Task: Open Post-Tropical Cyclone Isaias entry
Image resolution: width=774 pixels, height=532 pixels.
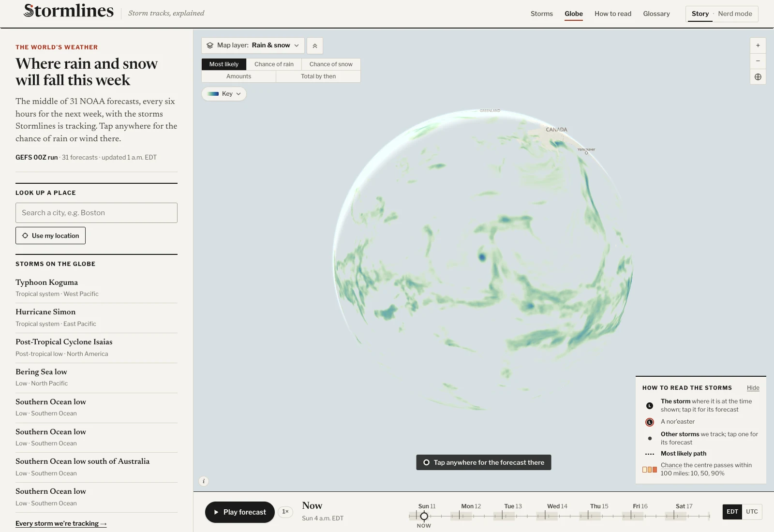Action: tap(96, 348)
